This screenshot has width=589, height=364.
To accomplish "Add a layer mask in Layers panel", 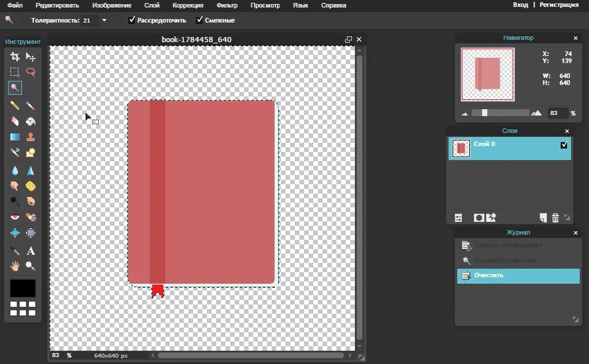I will 479,218.
